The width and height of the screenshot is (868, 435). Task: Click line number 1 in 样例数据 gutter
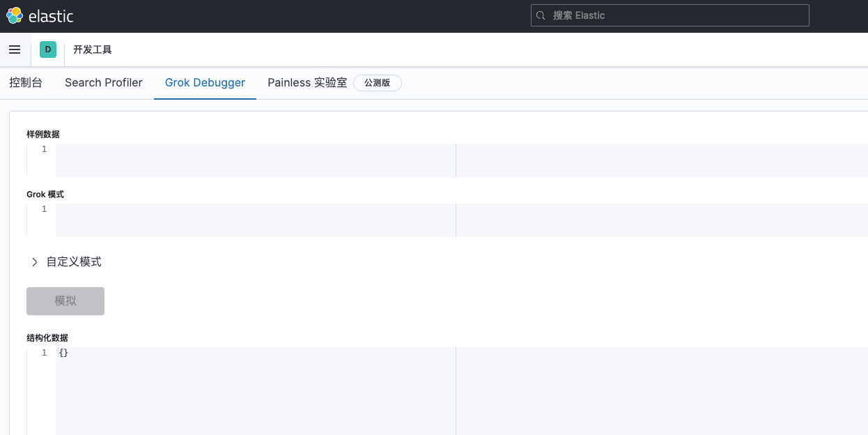44,149
